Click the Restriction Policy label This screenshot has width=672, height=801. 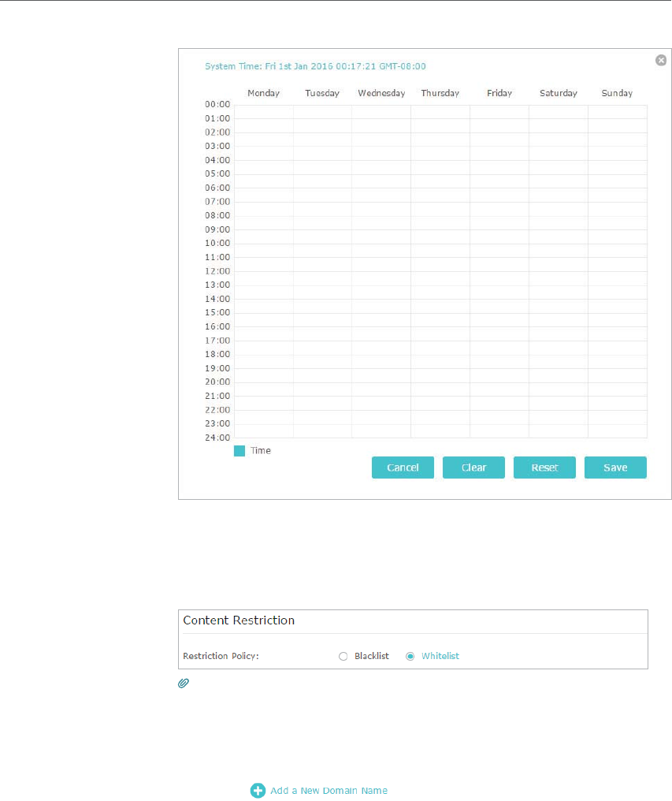[221, 656]
